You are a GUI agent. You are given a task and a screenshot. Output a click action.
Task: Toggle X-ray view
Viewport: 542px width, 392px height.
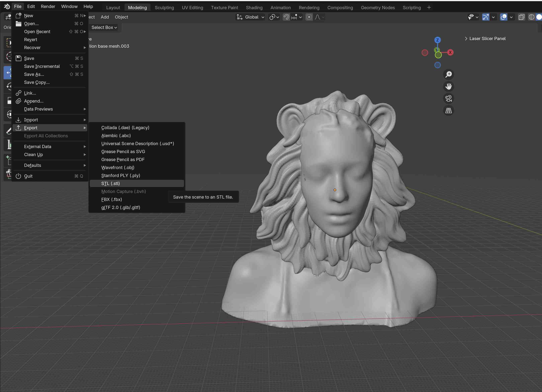[x=521, y=17]
